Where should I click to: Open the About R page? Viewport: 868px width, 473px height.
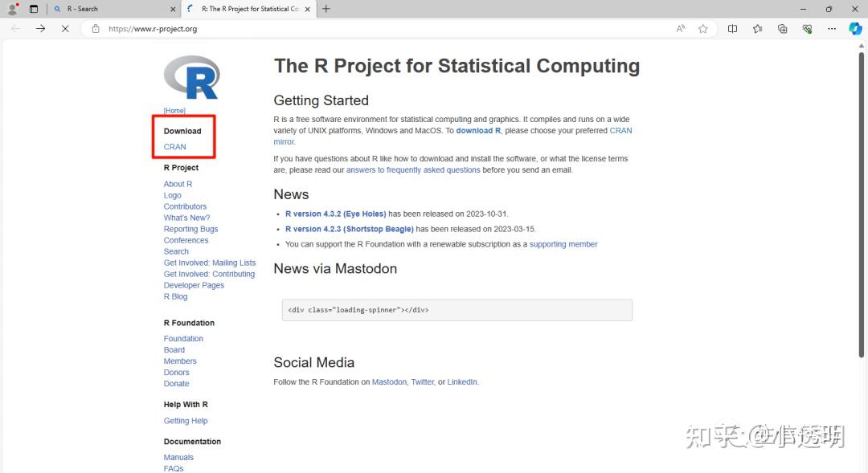(178, 184)
